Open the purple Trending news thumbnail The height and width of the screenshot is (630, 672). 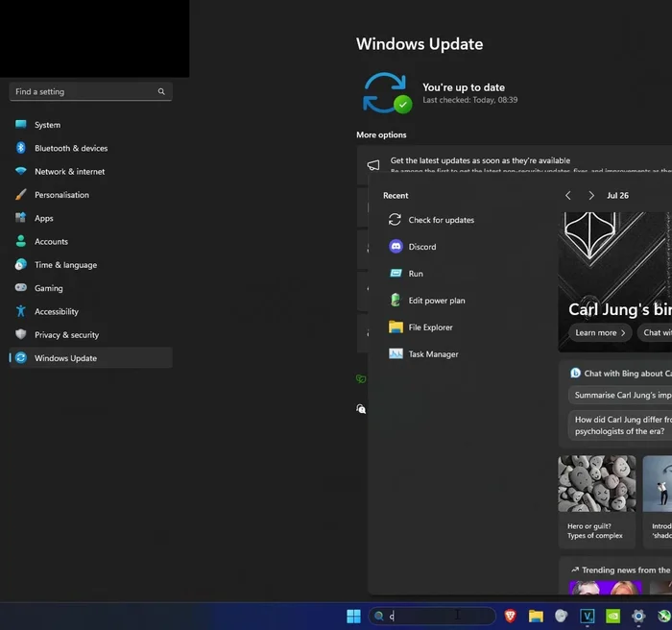pyautogui.click(x=605, y=588)
